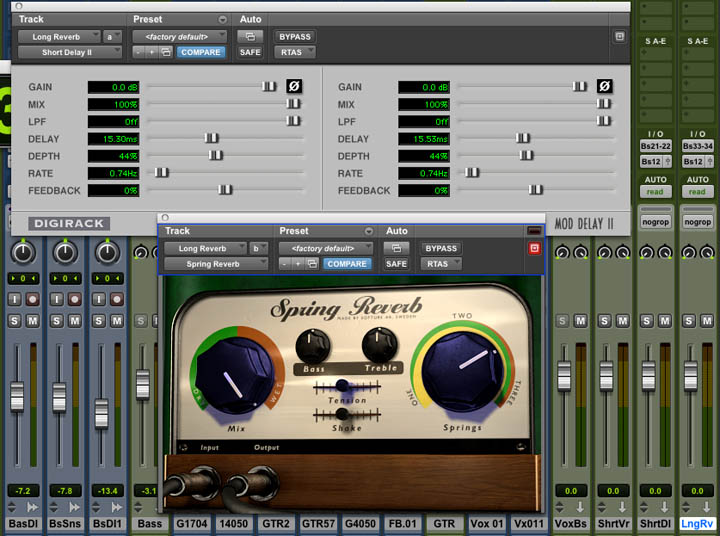Open Spring Reverb plugin selector dropdown
This screenshot has width=720, height=536.
click(216, 264)
